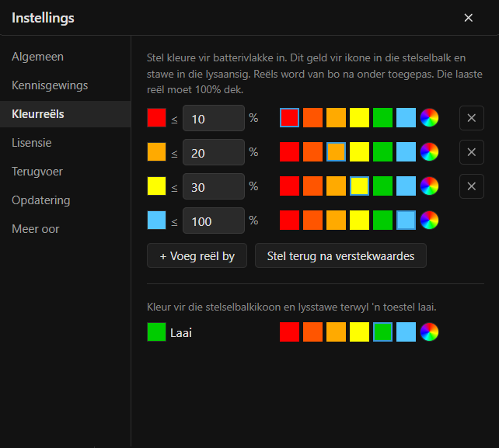This screenshot has height=448, width=499.
Task: Set 30% rule color to red
Action: pyautogui.click(x=290, y=186)
